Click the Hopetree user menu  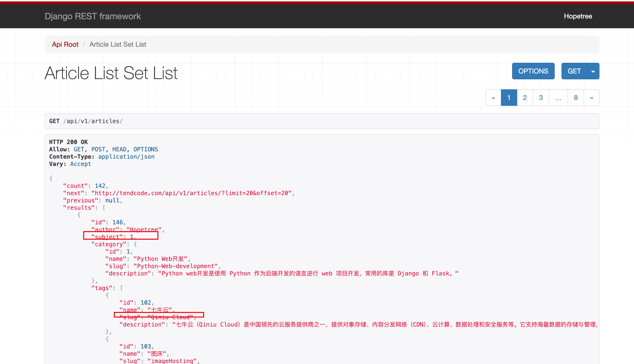(x=578, y=16)
